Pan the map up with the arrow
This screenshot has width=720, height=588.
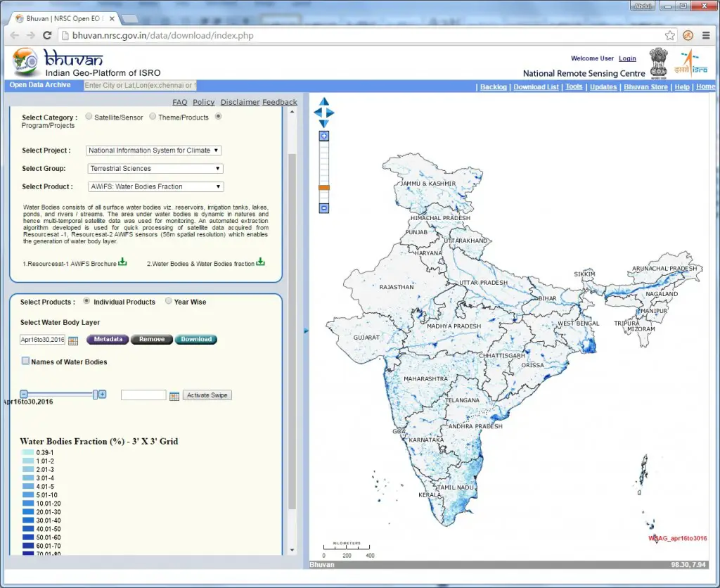324,101
